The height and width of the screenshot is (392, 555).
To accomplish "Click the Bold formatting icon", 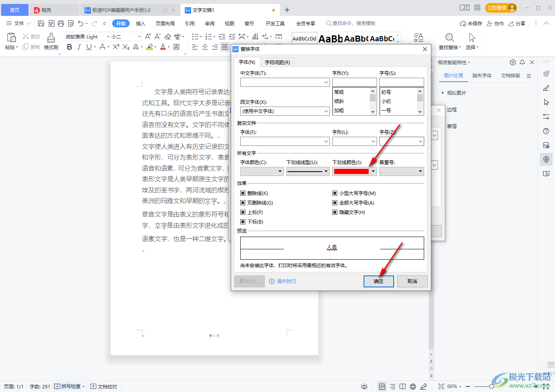I will tap(70, 47).
